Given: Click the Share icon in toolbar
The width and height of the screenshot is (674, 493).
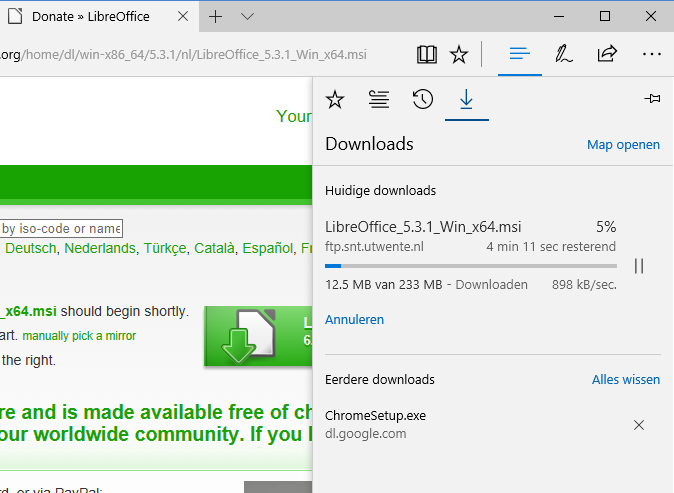Looking at the screenshot, I should [x=607, y=54].
